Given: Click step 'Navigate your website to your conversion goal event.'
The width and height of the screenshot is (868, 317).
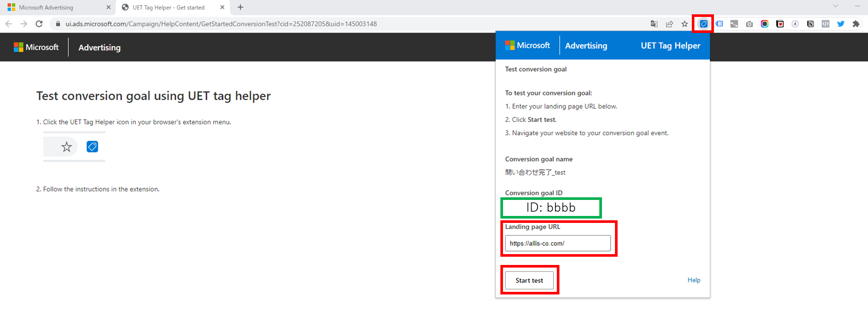Looking at the screenshot, I should click(x=590, y=133).
